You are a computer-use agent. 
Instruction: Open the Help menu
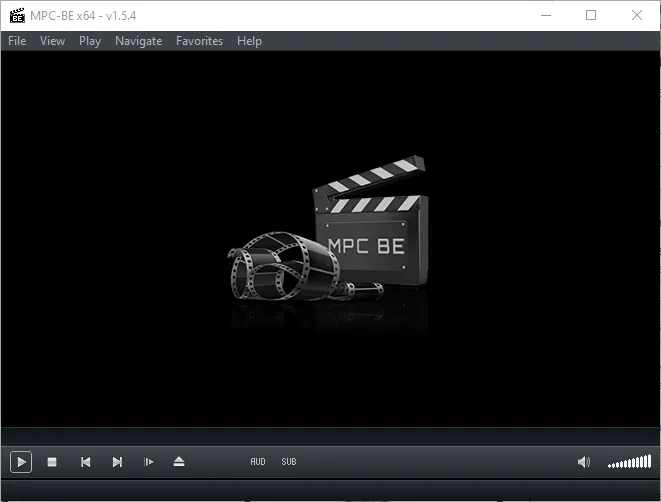click(x=249, y=41)
